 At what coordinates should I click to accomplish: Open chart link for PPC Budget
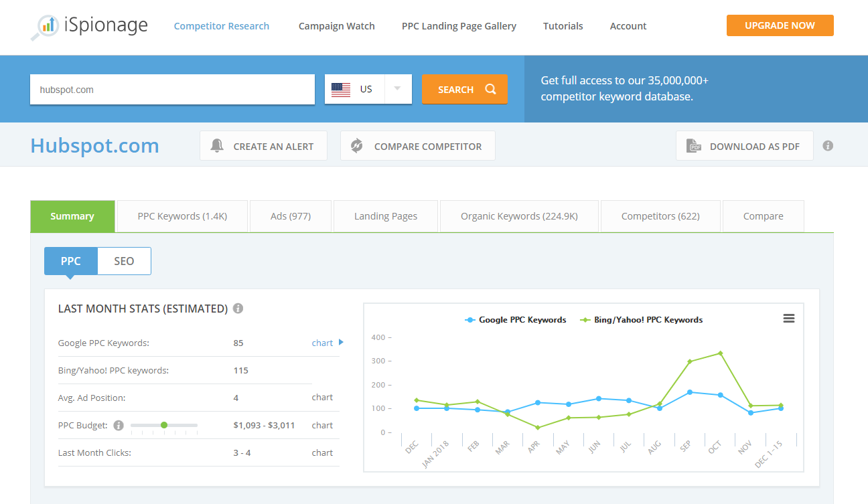click(322, 425)
